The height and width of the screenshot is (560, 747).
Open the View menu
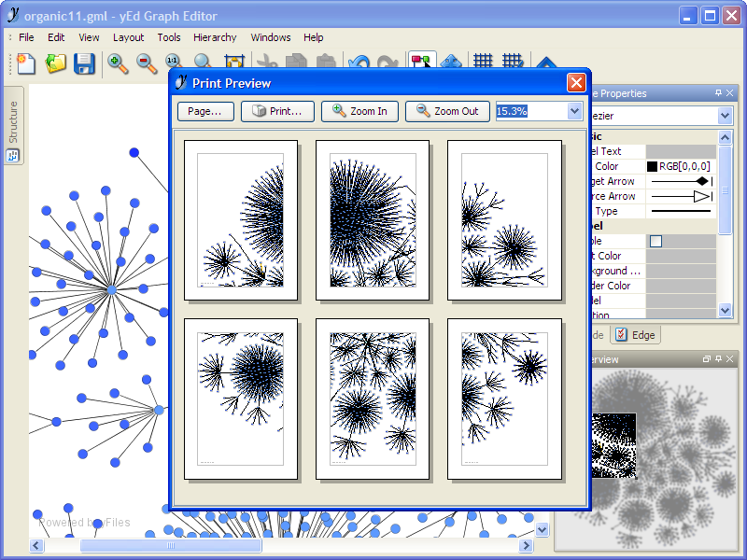point(89,37)
